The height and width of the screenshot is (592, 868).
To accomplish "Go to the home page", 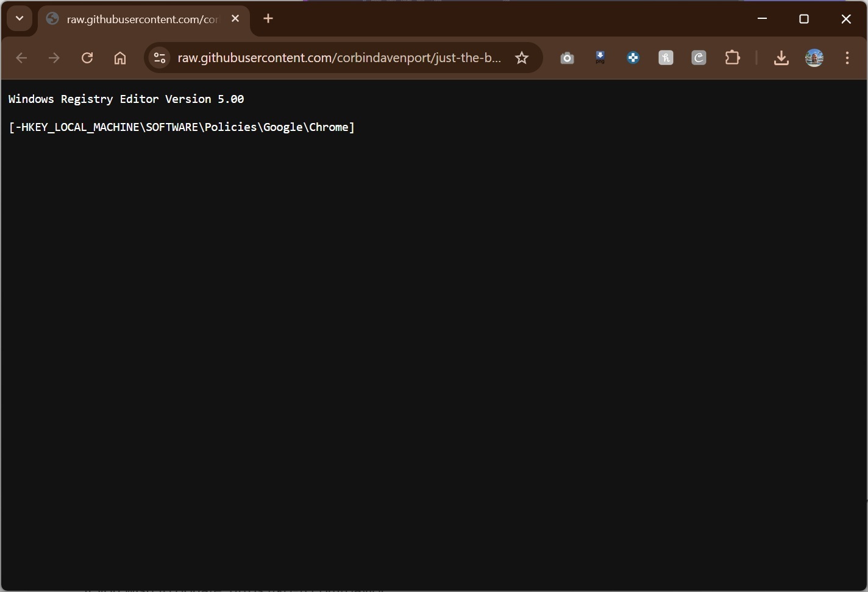I will (x=120, y=58).
